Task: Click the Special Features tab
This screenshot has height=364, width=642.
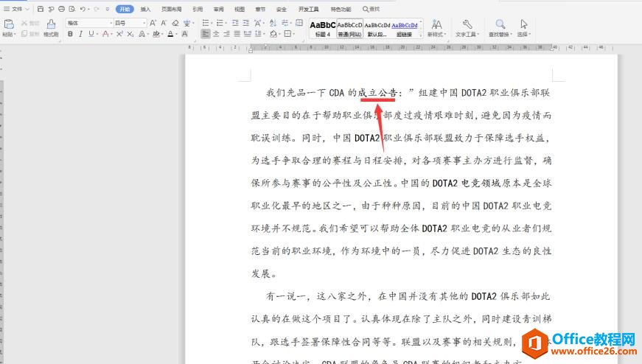Action: [341, 9]
